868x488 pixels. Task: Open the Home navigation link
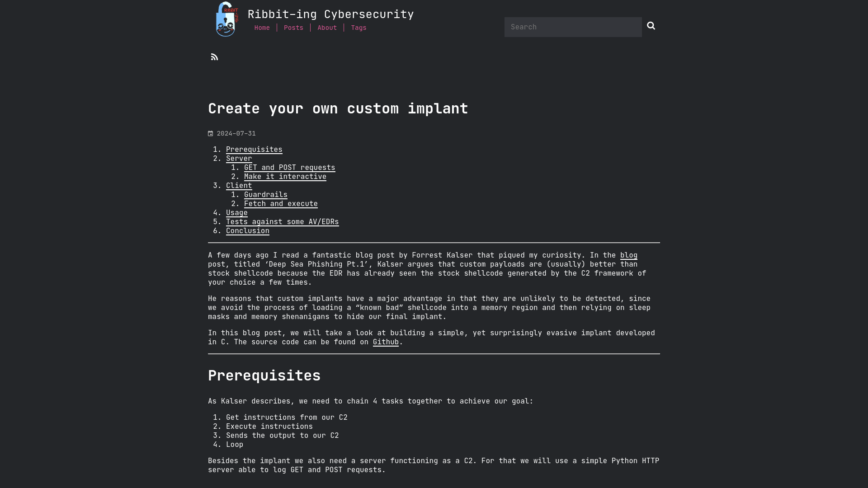click(261, 27)
